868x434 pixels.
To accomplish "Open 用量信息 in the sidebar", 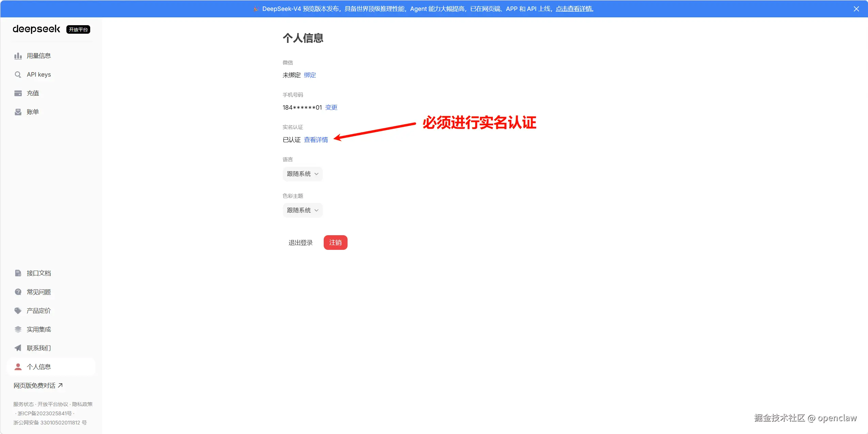I will [51, 56].
